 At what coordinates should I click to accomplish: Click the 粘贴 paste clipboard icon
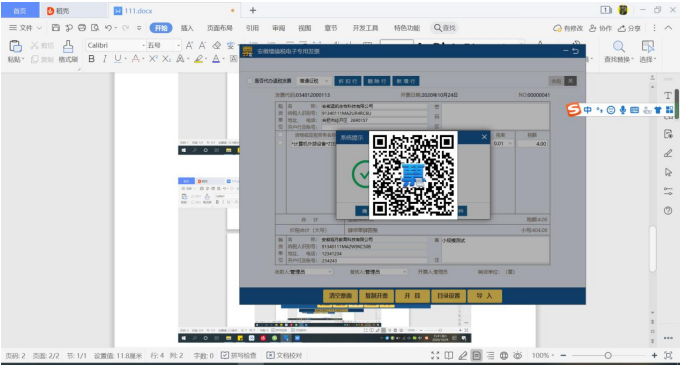click(x=16, y=46)
